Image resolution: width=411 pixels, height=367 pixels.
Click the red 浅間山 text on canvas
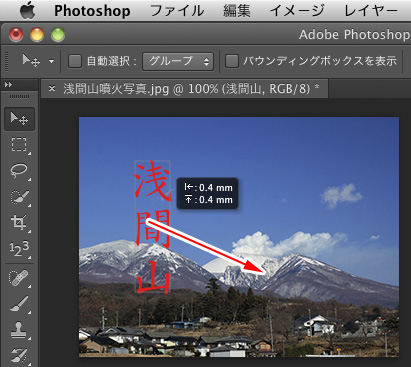[x=153, y=227]
